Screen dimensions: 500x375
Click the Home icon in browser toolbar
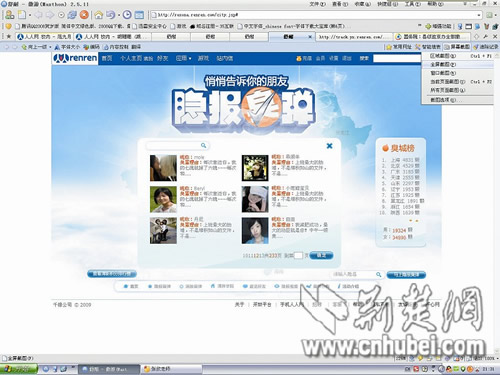coord(98,15)
